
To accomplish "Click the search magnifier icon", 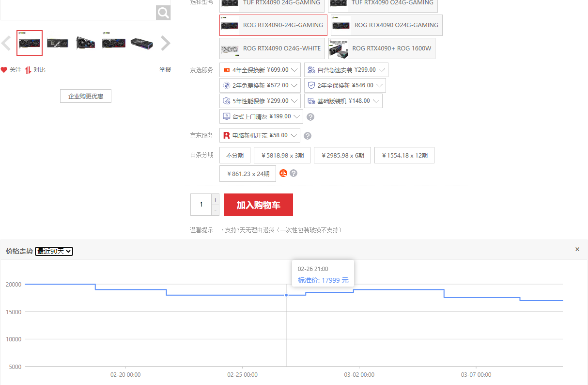I will point(163,12).
